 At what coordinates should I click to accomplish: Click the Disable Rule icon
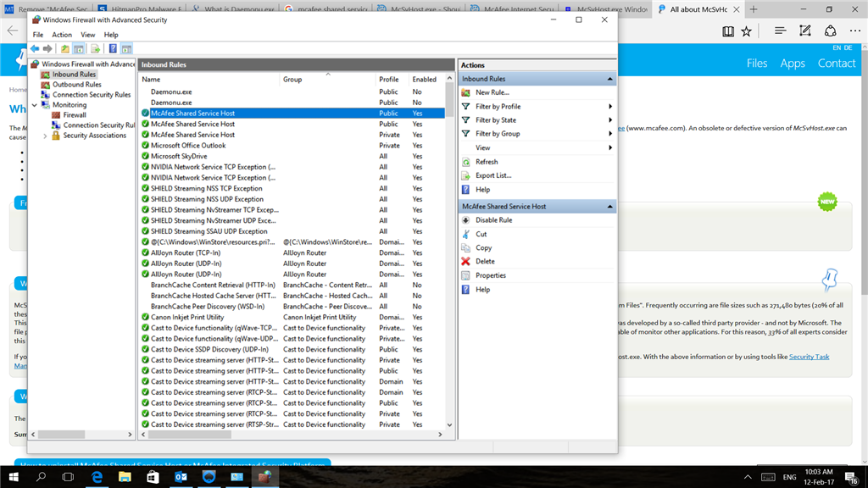466,220
